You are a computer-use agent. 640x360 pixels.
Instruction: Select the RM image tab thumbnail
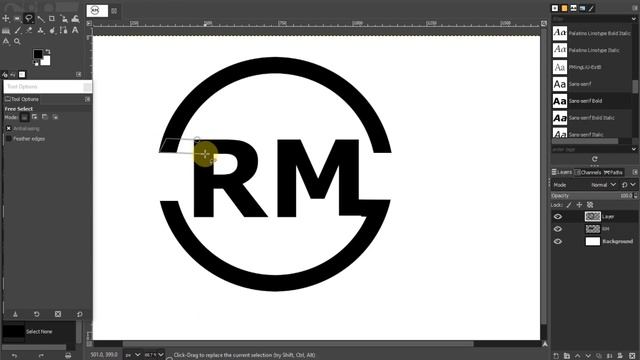[x=97, y=11]
